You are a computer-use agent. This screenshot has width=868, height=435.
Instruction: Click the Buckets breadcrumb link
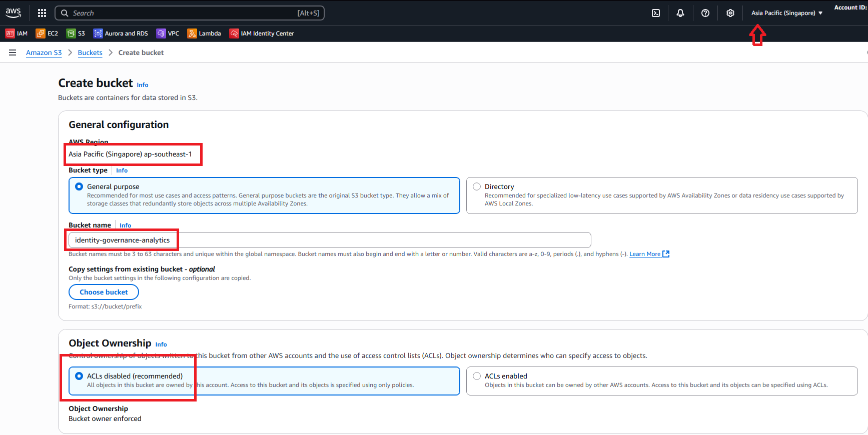[x=90, y=52]
